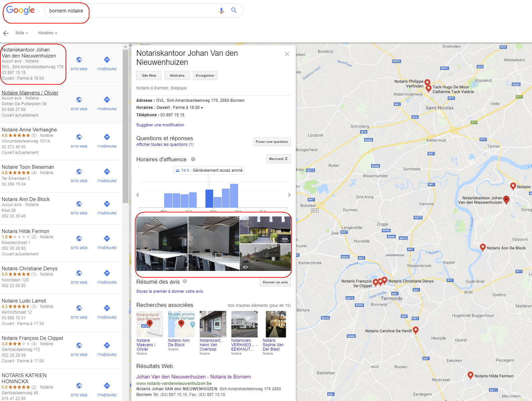Screen dimensions: 532x401
Task: Get Itinéraire for Notaris François De Clippel
Action: click(x=107, y=345)
